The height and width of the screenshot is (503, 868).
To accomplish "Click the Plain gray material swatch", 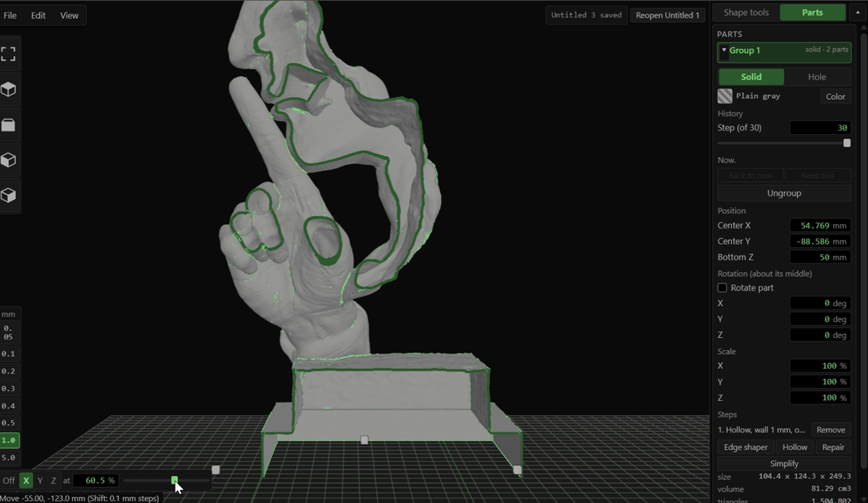I will [725, 96].
